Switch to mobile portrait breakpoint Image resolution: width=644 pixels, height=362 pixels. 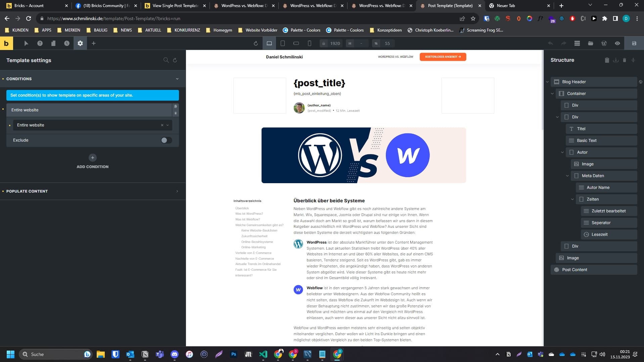310,43
